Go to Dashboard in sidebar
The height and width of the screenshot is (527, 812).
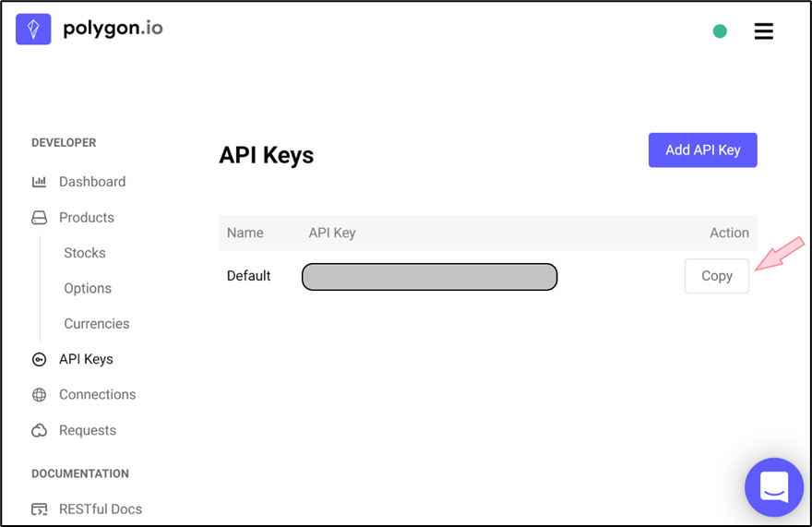click(92, 182)
